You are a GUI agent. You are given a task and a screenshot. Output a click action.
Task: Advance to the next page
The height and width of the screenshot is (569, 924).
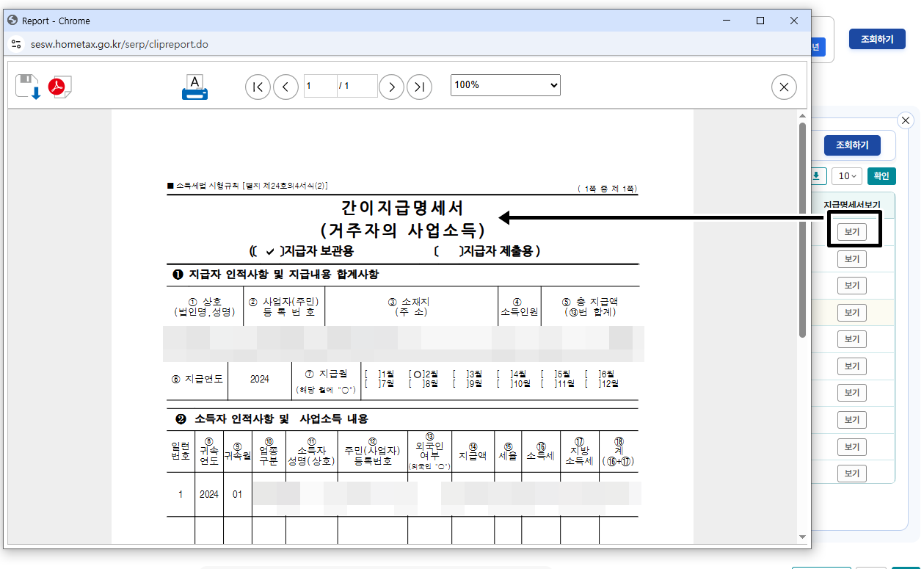coord(391,87)
